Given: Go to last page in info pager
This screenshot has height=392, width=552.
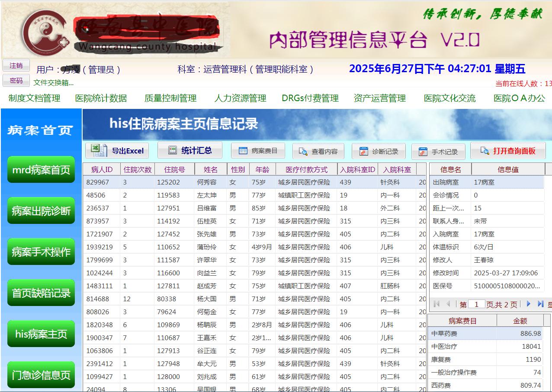Looking at the screenshot, I should click(540, 304).
